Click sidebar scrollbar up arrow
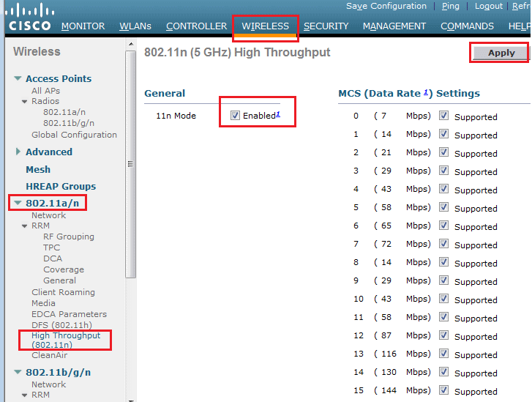The image size is (532, 402). (x=131, y=45)
